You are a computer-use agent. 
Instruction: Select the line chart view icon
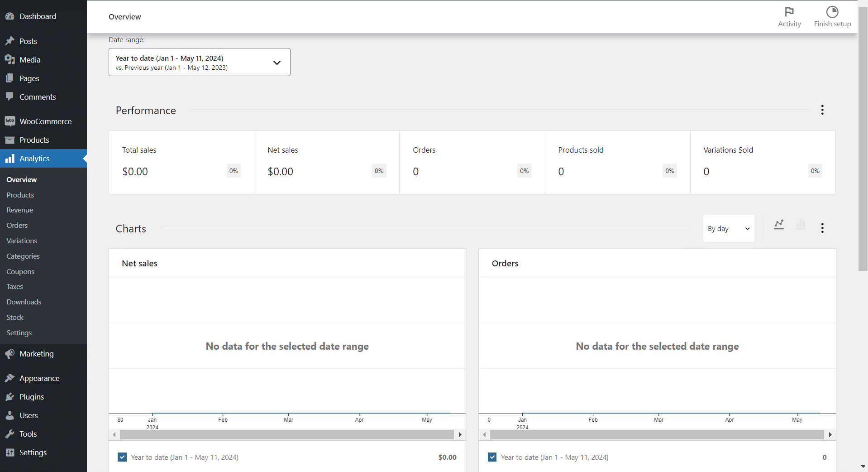tap(778, 225)
